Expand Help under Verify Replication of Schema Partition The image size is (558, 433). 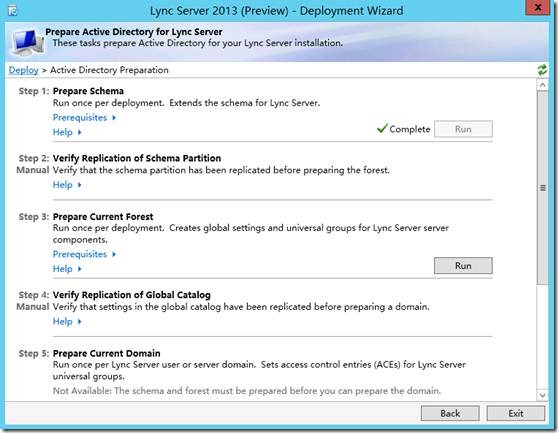67,185
